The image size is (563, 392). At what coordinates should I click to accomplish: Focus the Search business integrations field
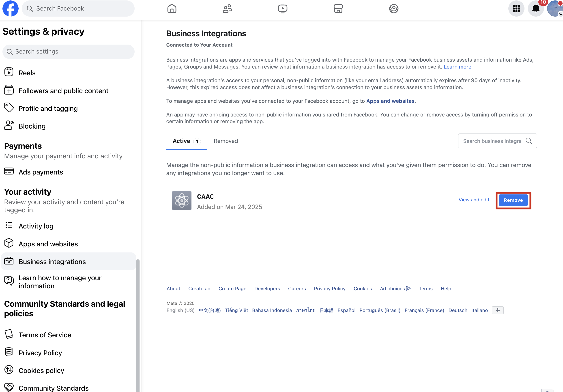(497, 141)
